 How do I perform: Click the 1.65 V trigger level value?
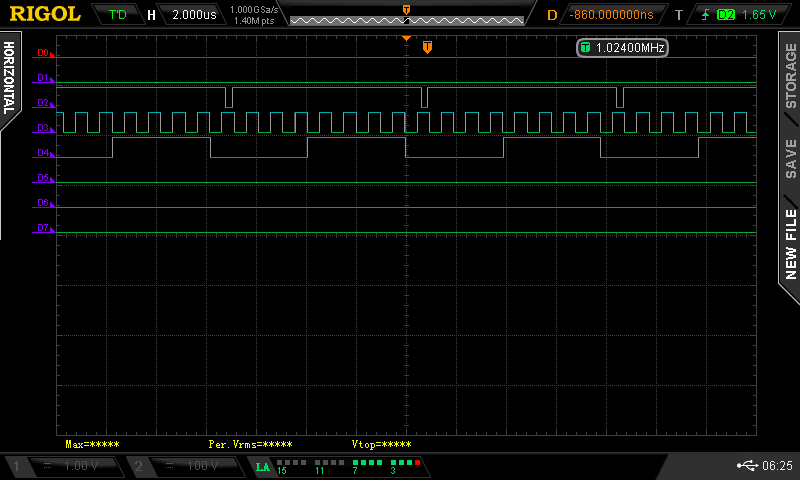(759, 15)
